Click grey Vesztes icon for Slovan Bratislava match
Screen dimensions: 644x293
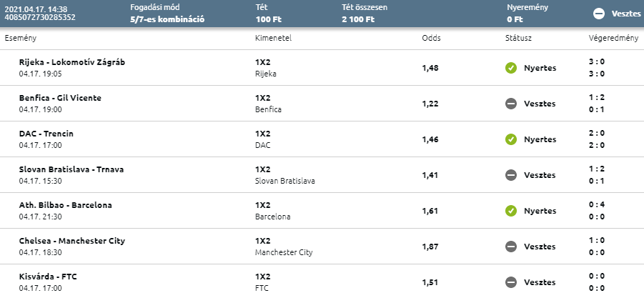(510, 175)
